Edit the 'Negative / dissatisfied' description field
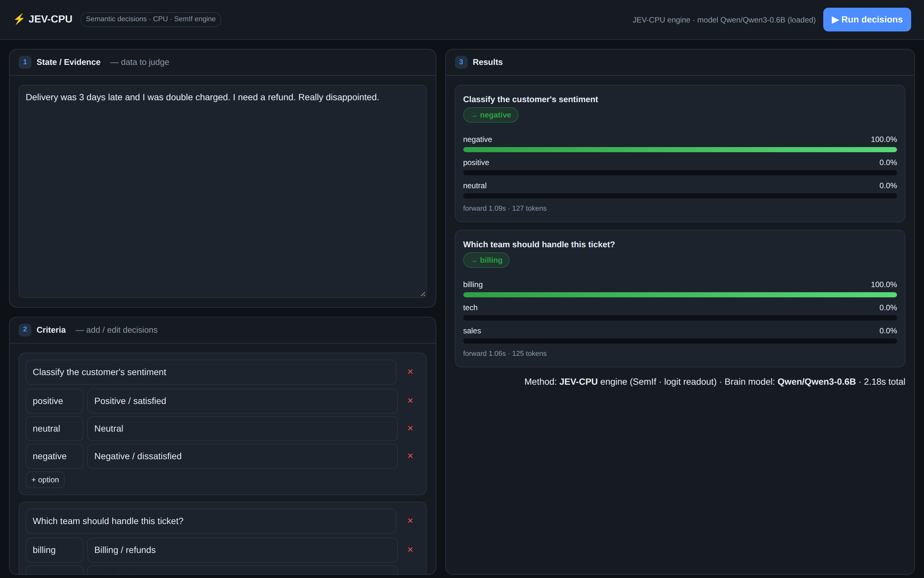924x578 pixels. coord(243,456)
